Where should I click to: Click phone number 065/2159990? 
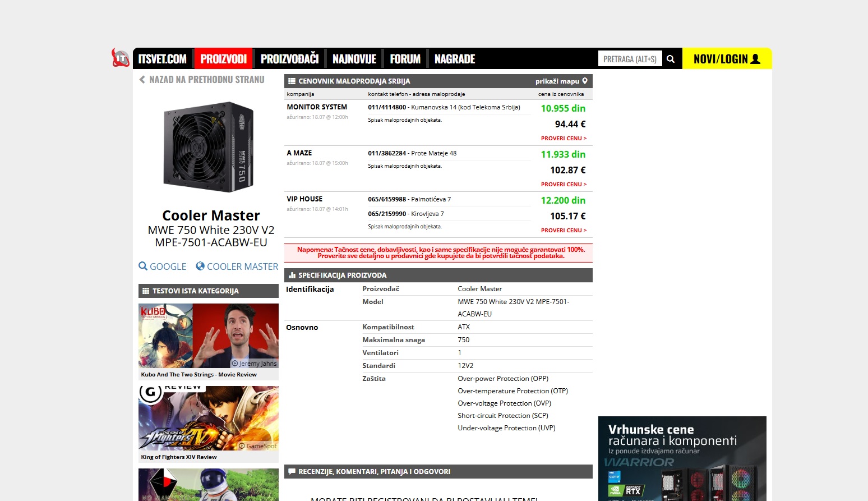387,214
